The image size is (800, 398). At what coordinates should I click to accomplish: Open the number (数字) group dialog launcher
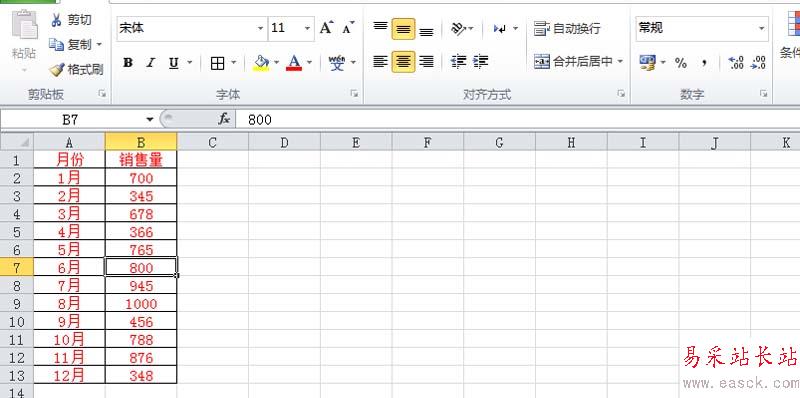[764, 94]
